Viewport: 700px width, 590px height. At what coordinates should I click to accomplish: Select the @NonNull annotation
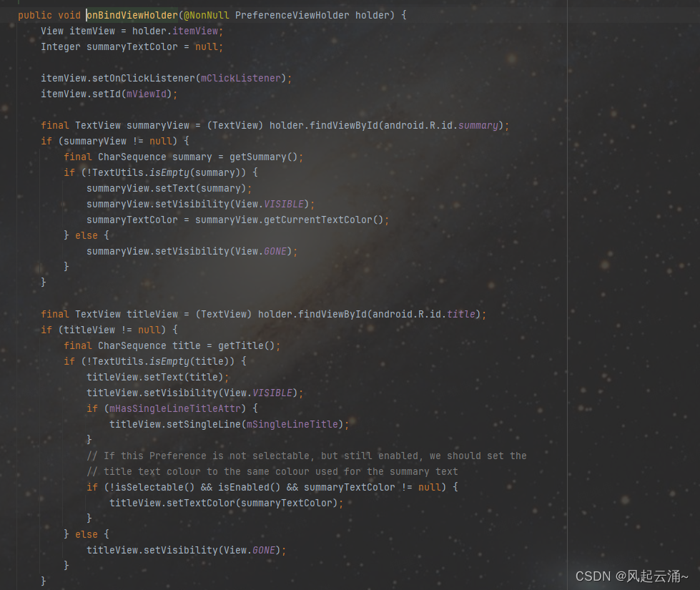coord(206,14)
